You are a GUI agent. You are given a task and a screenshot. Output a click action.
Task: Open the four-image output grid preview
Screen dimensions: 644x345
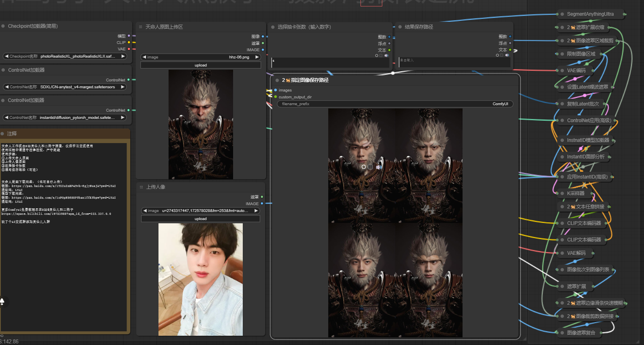(x=395, y=223)
